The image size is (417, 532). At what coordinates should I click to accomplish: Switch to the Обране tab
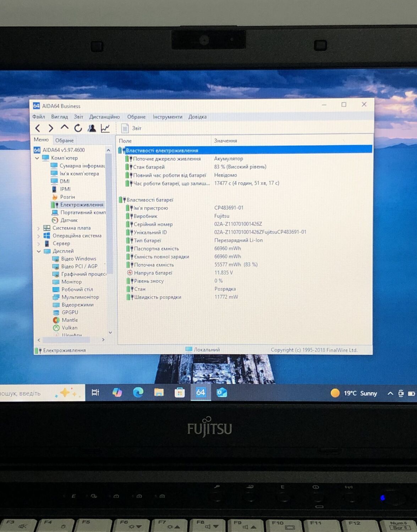[64, 140]
